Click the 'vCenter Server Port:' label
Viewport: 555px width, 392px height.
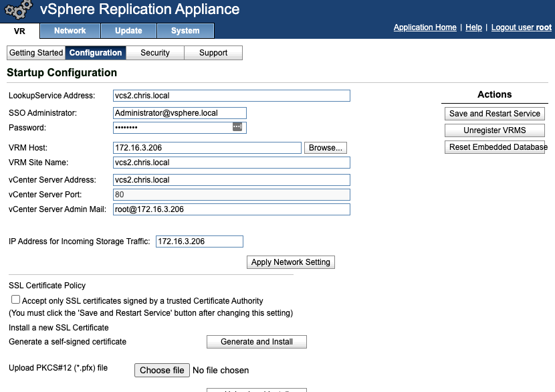click(45, 195)
